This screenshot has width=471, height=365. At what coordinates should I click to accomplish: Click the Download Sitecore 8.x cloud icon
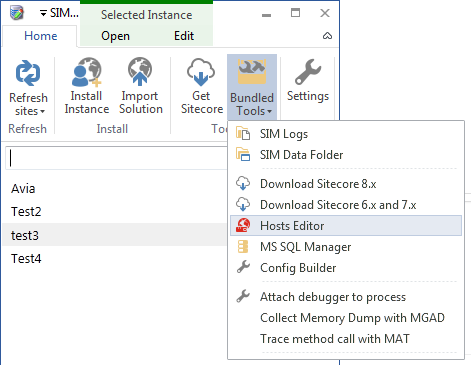pos(243,183)
